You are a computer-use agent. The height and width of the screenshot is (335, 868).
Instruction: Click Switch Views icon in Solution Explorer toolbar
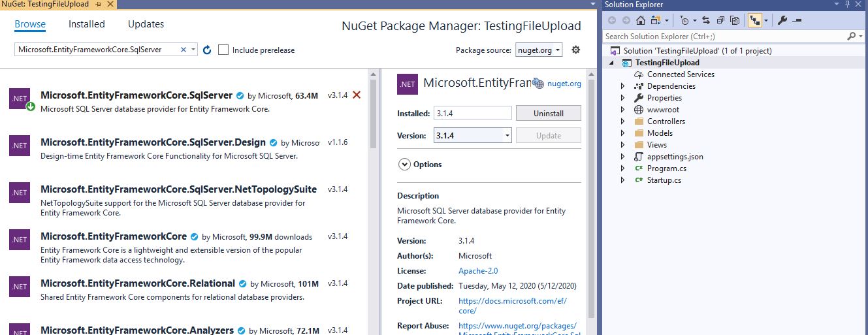click(656, 20)
